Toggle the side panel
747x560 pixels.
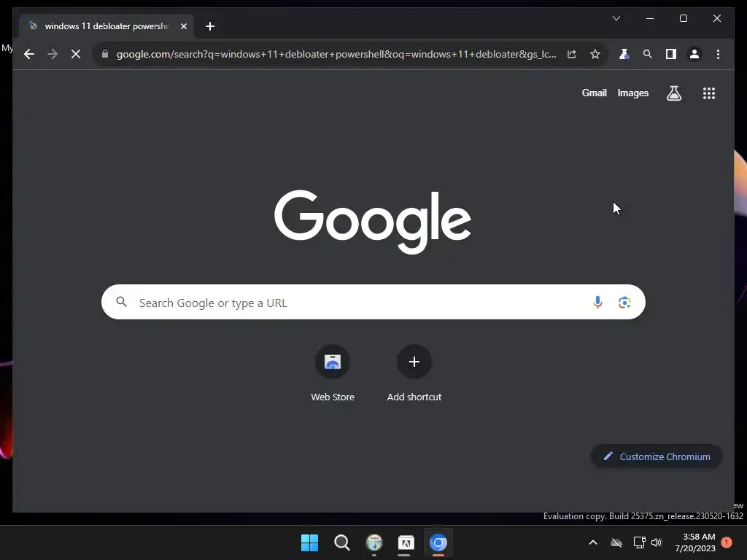671,54
